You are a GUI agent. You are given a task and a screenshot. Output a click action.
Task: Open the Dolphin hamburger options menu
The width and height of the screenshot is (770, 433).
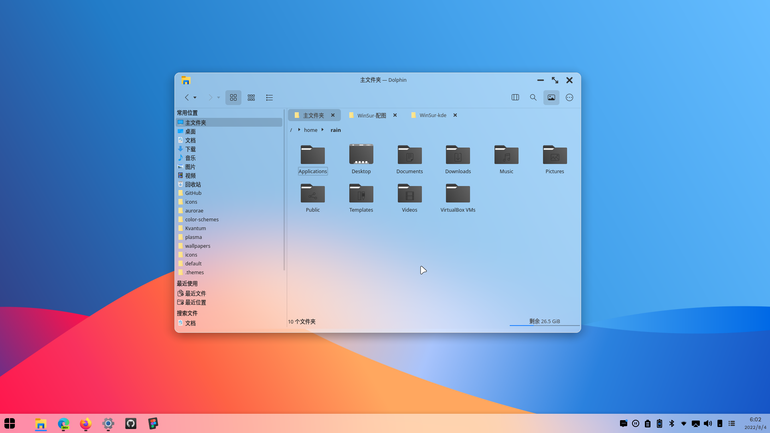(569, 98)
